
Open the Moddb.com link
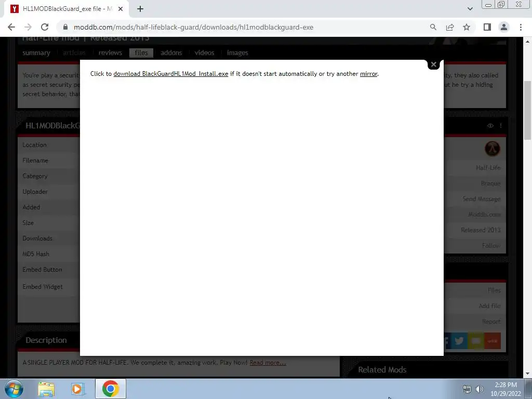pyautogui.click(x=484, y=215)
